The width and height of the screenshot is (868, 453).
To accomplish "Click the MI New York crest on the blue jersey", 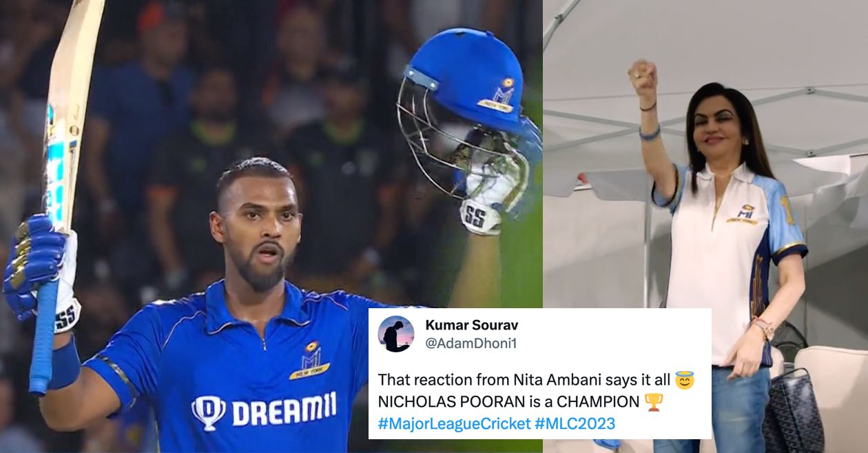I will coord(310,359).
